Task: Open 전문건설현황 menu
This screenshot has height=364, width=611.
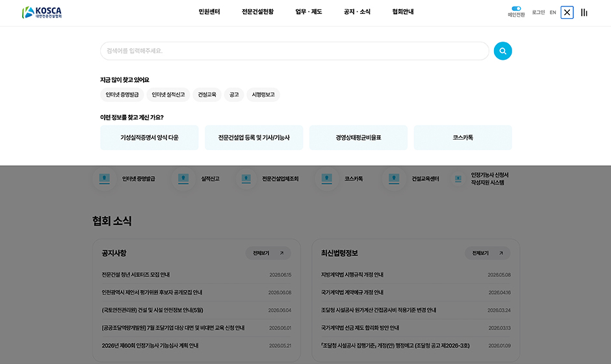Action: click(257, 12)
